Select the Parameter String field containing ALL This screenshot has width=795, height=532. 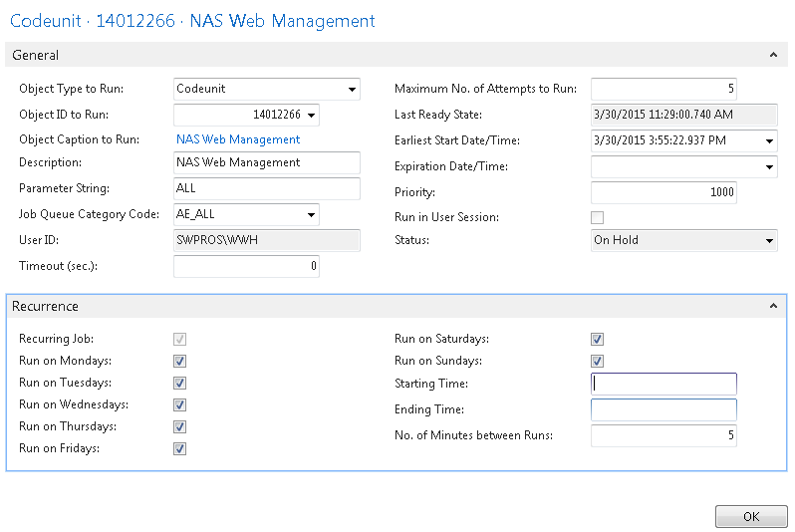tap(266, 189)
